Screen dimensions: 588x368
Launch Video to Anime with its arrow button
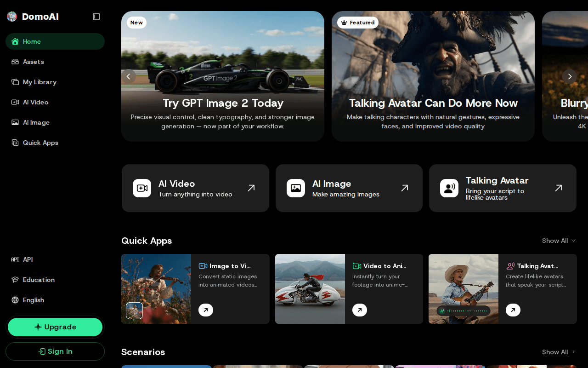(x=360, y=310)
